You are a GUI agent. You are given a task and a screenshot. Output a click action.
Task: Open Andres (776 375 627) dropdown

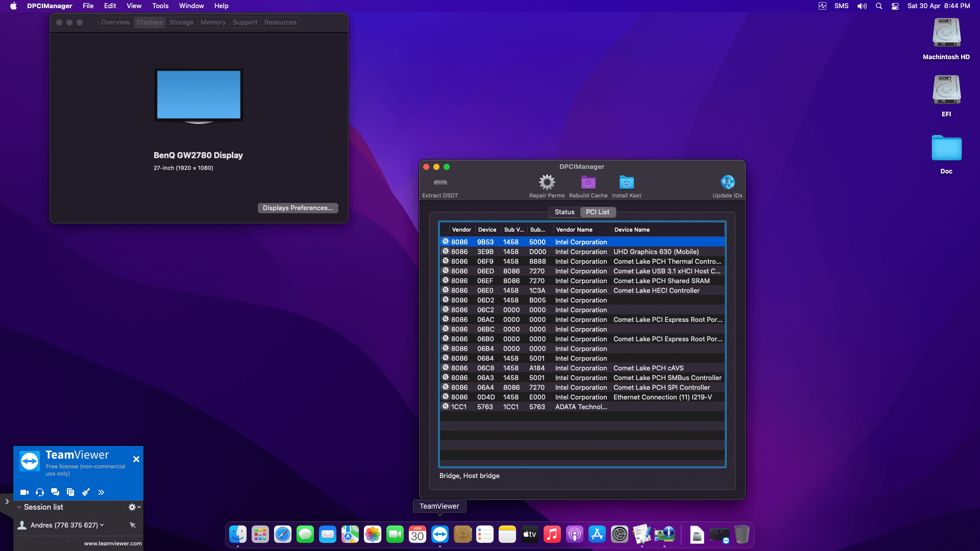coord(67,525)
